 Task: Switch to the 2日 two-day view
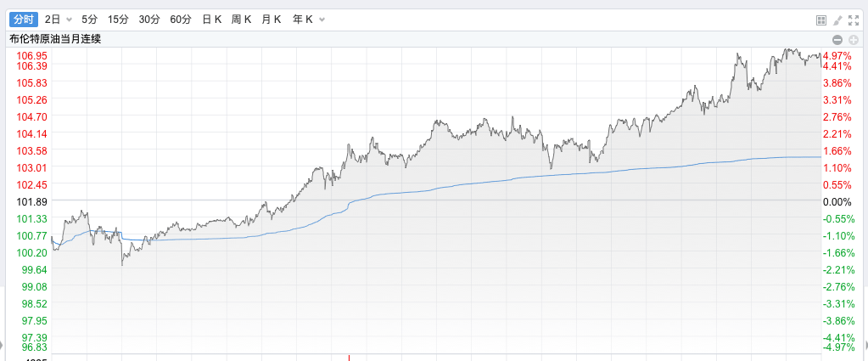point(53,19)
